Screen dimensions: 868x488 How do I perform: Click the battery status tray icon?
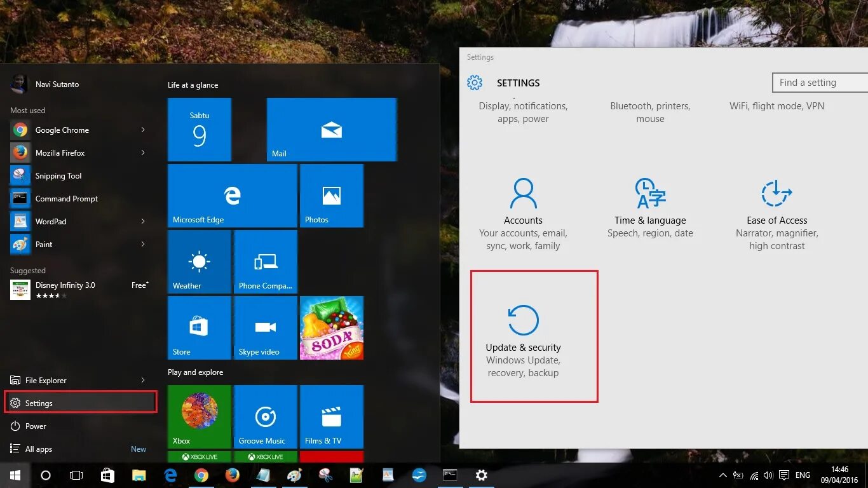click(738, 475)
